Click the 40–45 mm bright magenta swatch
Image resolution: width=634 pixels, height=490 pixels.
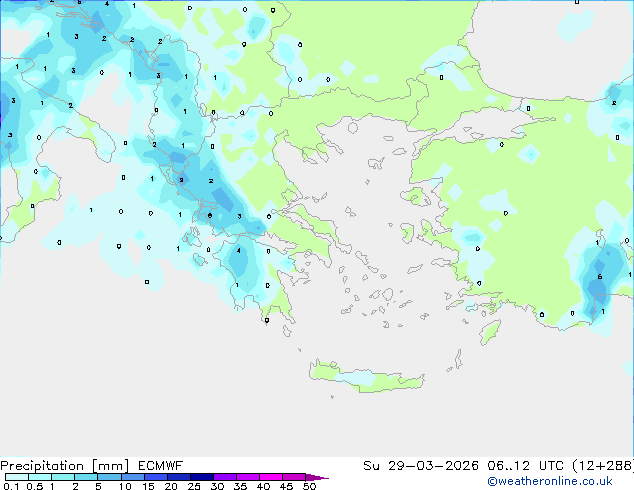pos(271,477)
